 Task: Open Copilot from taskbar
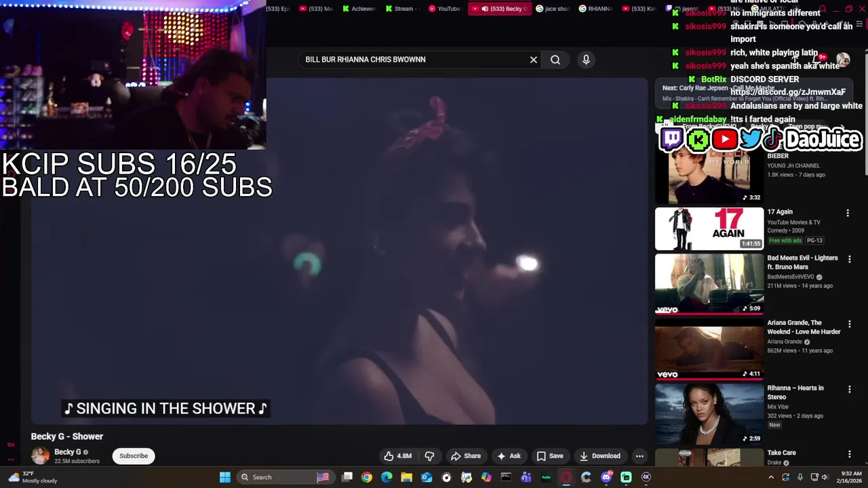click(x=486, y=477)
